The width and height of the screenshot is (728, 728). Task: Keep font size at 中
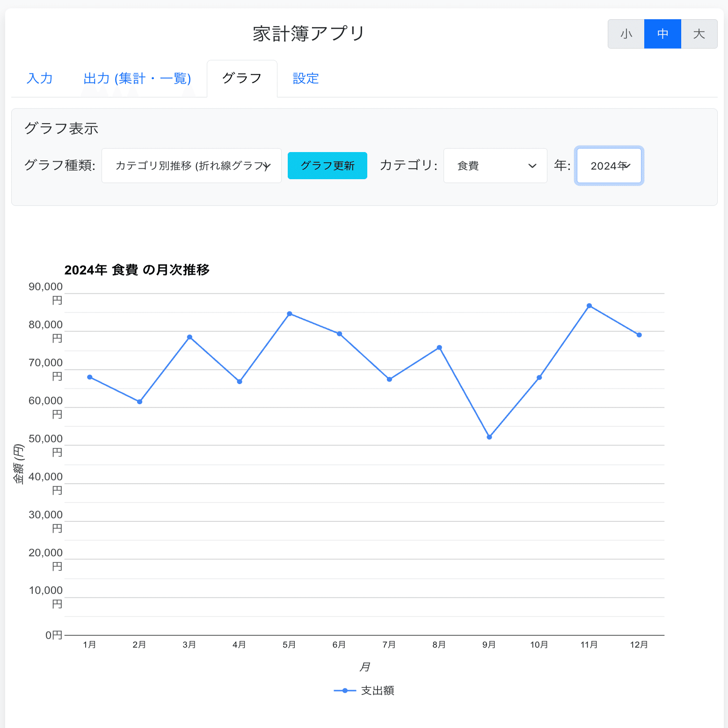pyautogui.click(x=662, y=33)
